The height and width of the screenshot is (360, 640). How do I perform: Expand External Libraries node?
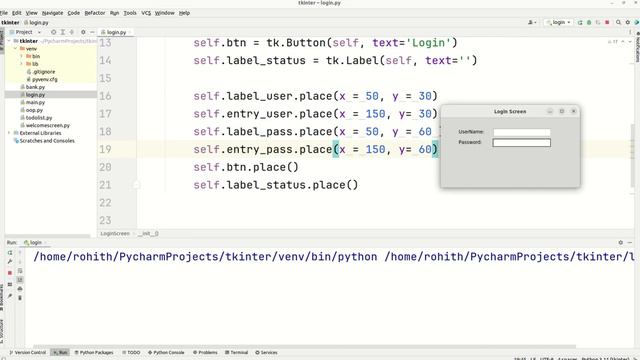(x=9, y=133)
